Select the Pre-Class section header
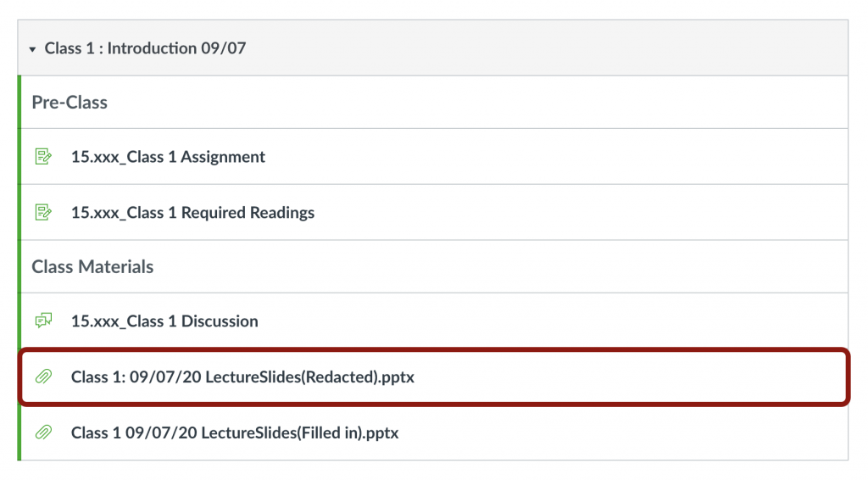Screen dimensions: 868x480 tap(70, 103)
